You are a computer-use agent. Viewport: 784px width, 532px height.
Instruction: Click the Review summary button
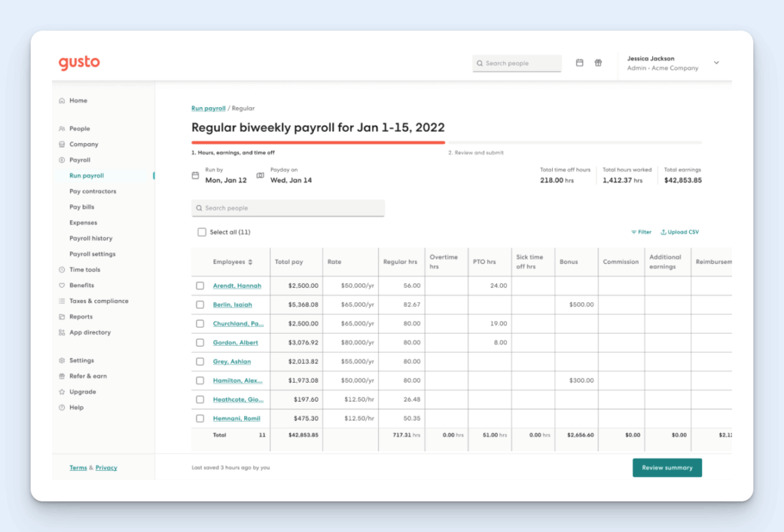click(x=667, y=467)
